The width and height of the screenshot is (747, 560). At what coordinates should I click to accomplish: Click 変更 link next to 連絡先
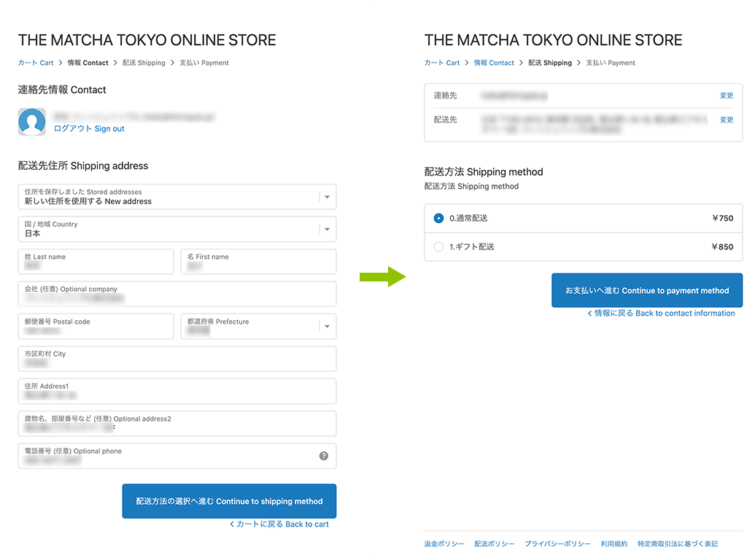point(726,96)
